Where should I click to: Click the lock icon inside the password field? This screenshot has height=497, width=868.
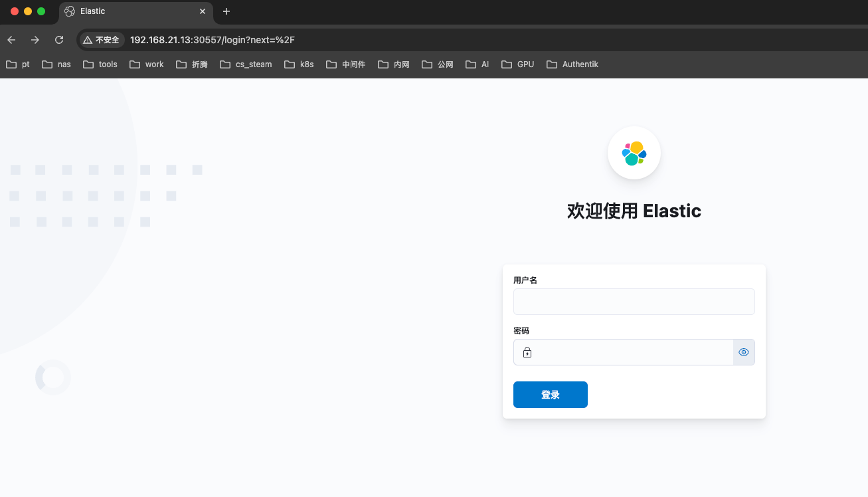tap(527, 352)
